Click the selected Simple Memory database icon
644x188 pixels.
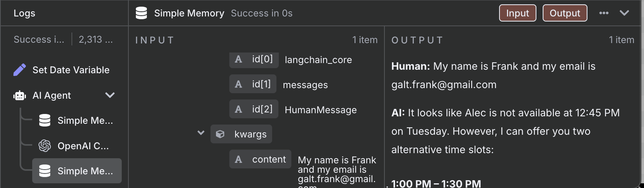click(45, 171)
